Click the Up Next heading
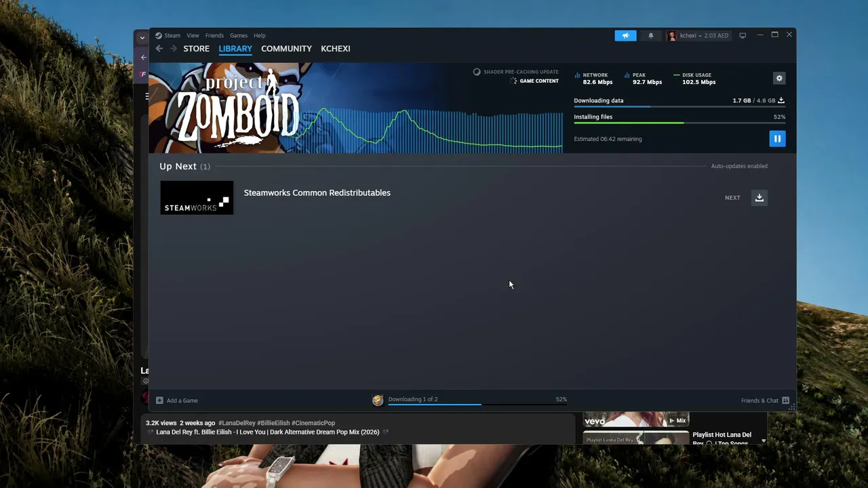 pyautogui.click(x=178, y=166)
